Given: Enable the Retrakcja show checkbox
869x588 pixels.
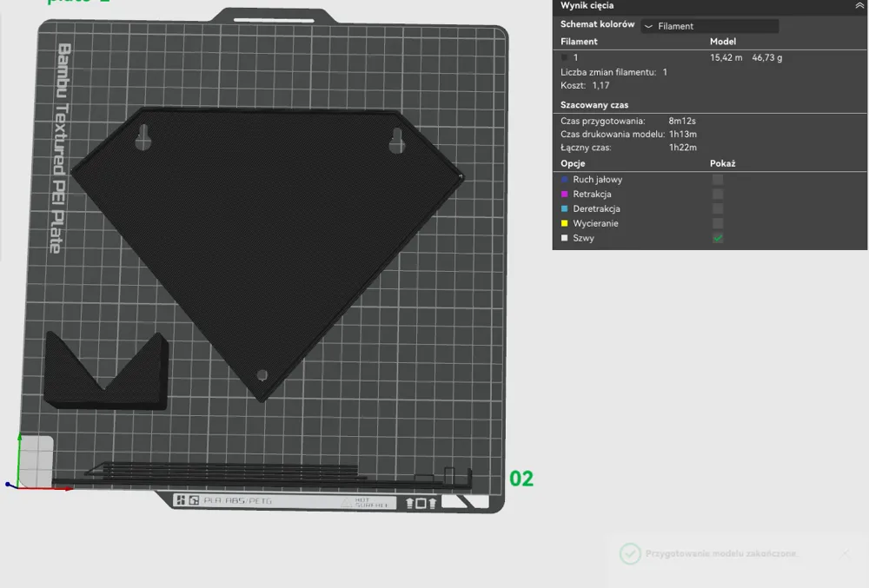Looking at the screenshot, I should (x=718, y=195).
